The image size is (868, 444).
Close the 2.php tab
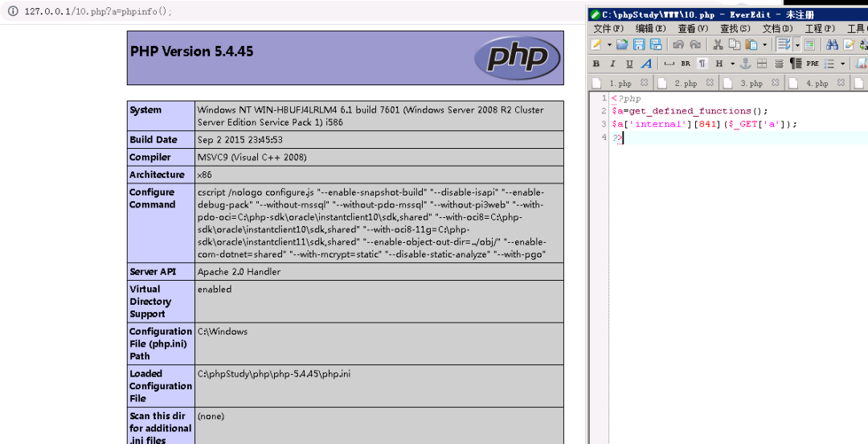click(710, 83)
